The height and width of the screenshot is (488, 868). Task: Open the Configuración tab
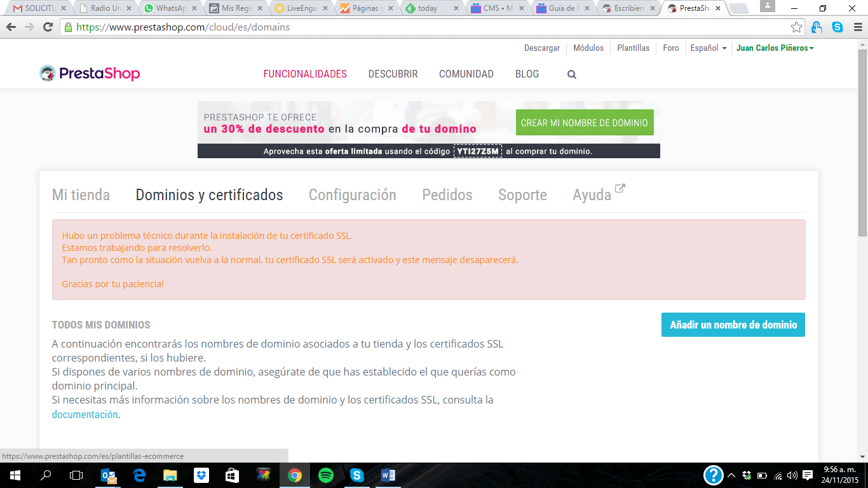pyautogui.click(x=353, y=195)
